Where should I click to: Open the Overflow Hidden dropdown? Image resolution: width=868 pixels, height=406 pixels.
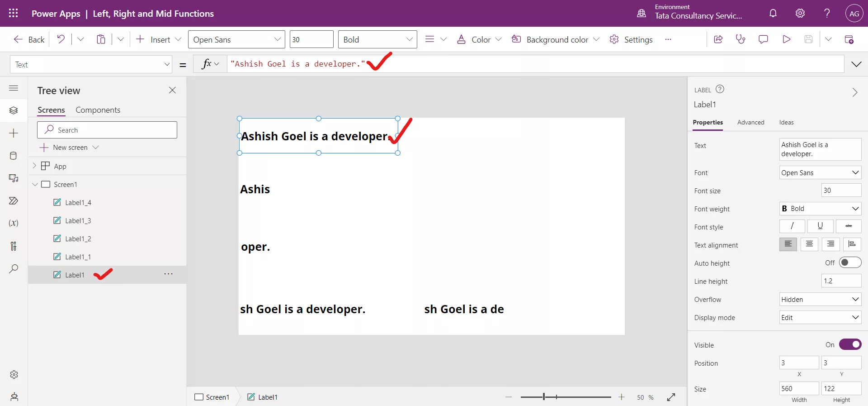click(820, 299)
